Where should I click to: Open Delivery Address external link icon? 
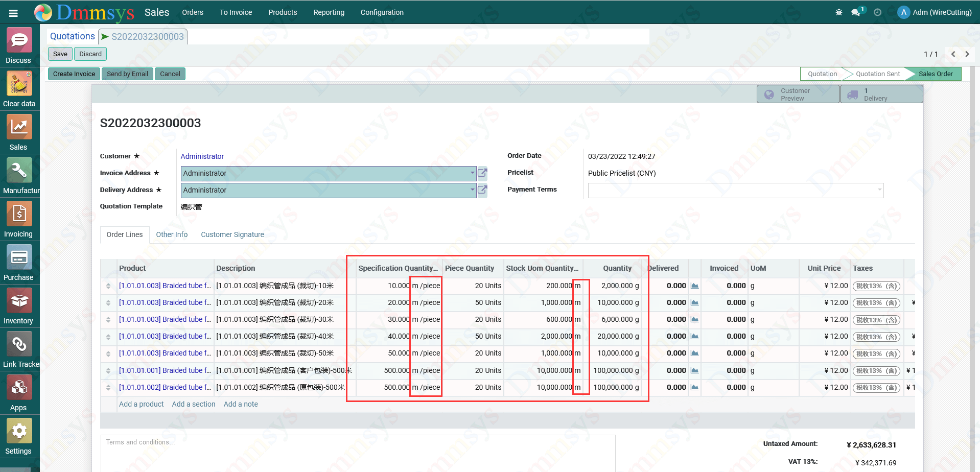(x=482, y=190)
